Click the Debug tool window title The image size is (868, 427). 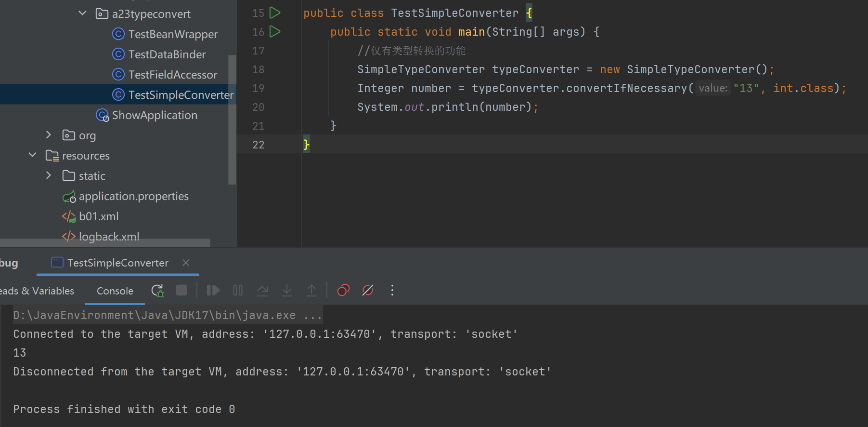click(9, 263)
